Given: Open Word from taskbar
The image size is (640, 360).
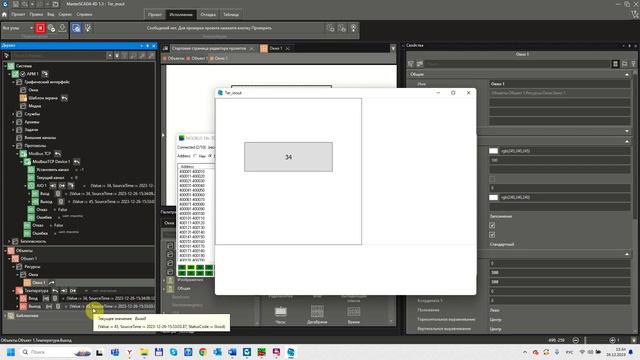Looking at the screenshot, I should coord(232,352).
